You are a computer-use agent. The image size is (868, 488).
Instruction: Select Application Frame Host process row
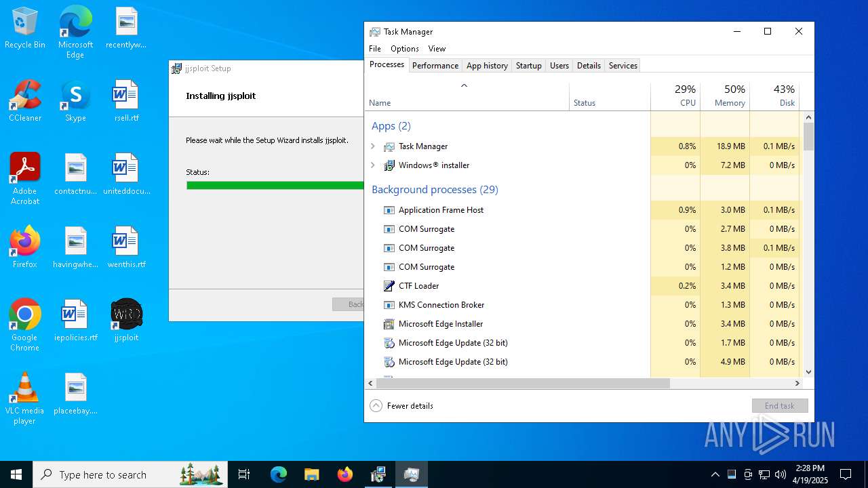pyautogui.click(x=583, y=210)
